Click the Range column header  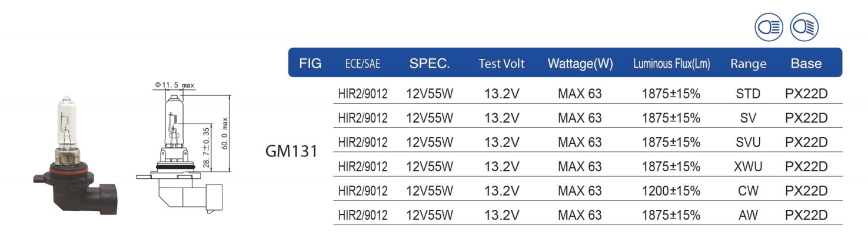click(749, 64)
